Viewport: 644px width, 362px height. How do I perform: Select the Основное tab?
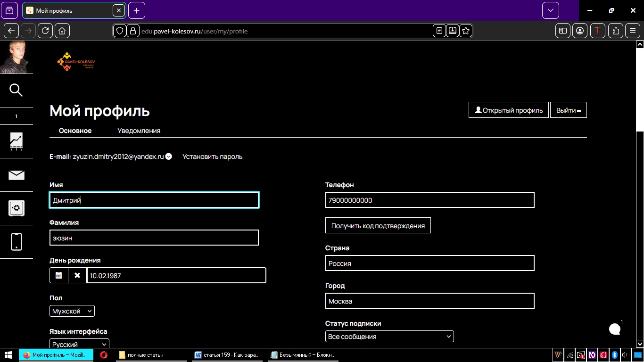click(x=75, y=131)
